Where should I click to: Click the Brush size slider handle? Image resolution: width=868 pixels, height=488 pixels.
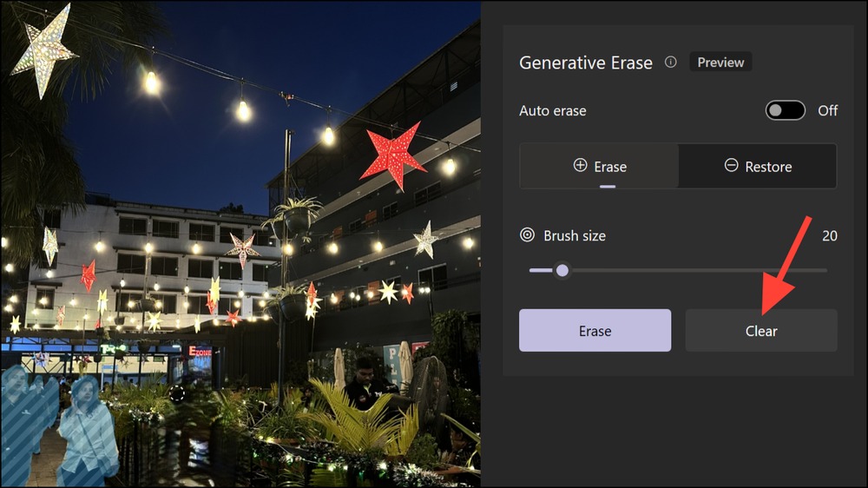(x=562, y=270)
